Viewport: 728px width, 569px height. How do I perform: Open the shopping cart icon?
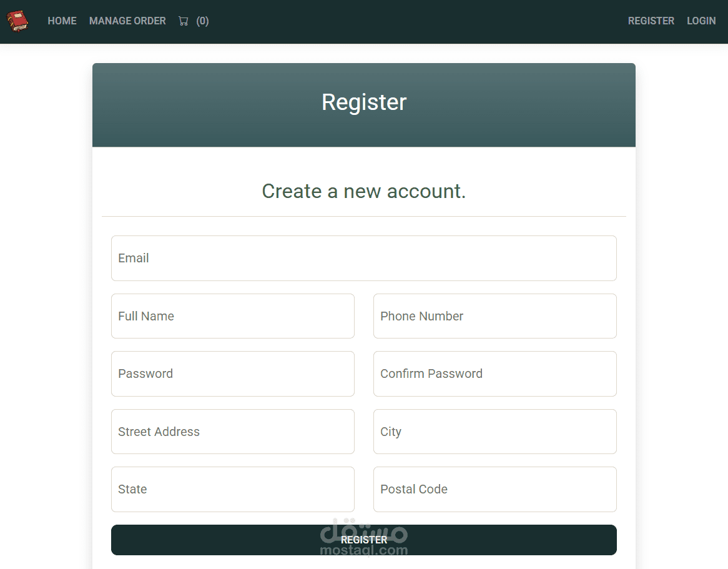click(183, 21)
